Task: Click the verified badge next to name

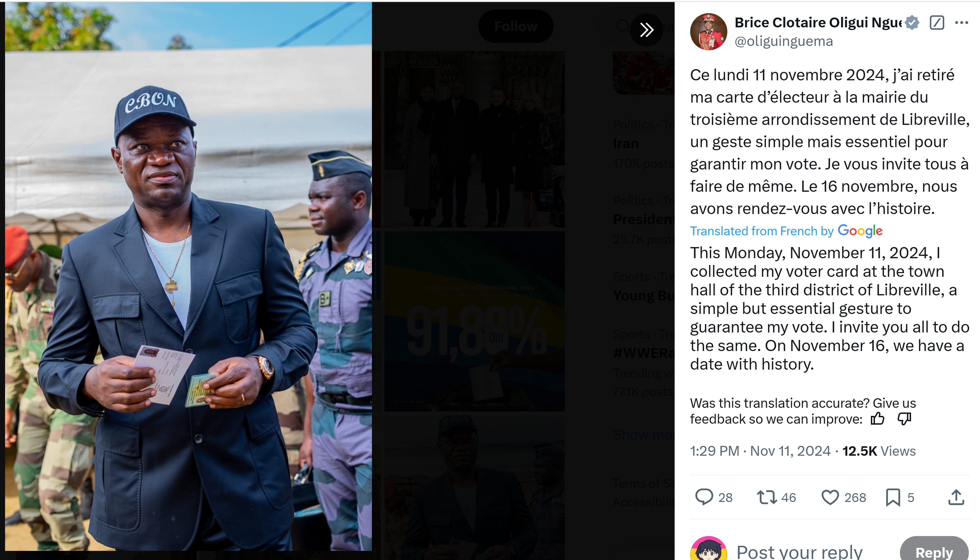Action: point(912,23)
